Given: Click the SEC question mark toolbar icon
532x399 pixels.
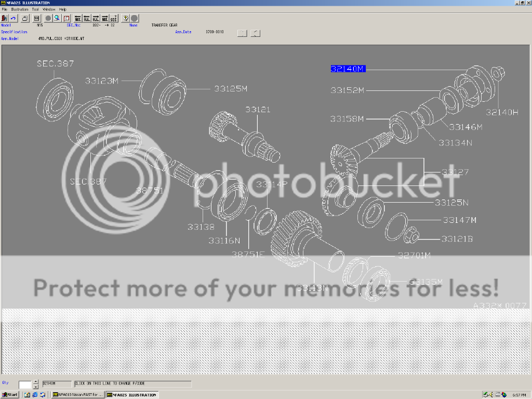Looking at the screenshot, I should tap(113, 18).
